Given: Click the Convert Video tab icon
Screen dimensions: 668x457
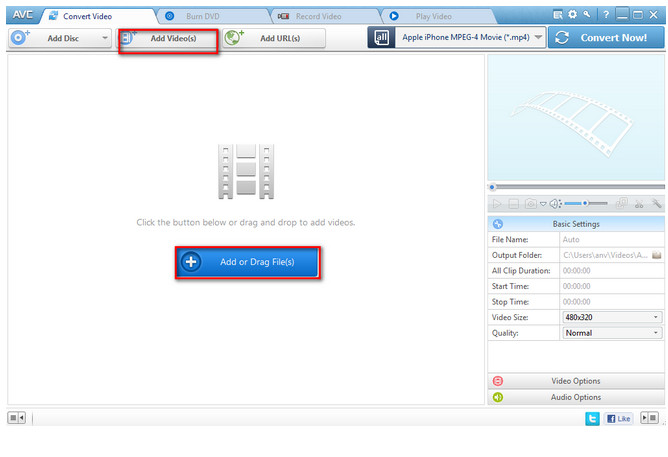Looking at the screenshot, I should (53, 16).
